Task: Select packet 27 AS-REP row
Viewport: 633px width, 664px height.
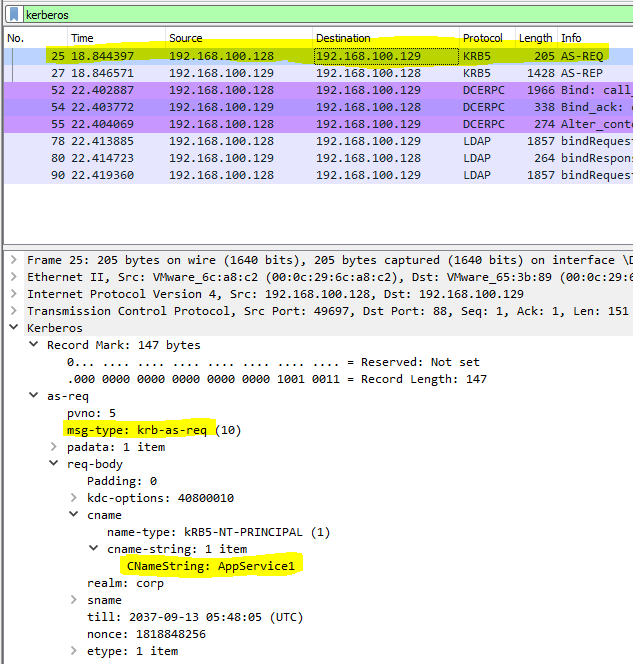Action: pos(300,73)
